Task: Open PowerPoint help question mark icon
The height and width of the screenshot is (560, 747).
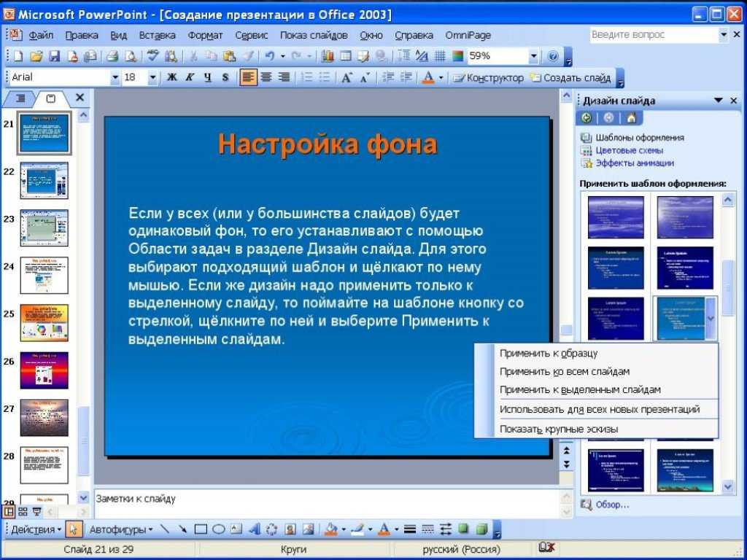Action: 553,57
